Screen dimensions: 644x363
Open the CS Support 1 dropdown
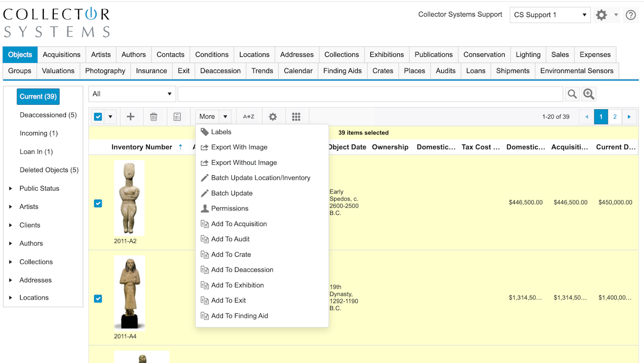tap(550, 15)
